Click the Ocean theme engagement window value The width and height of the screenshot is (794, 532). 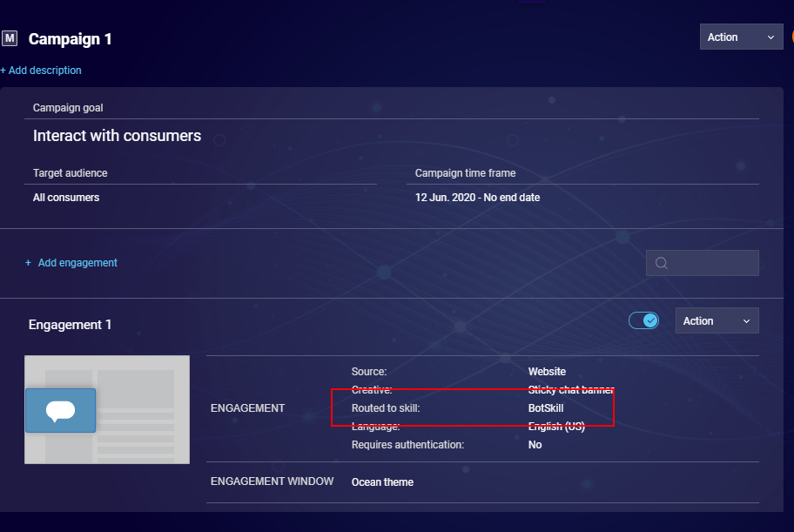(382, 481)
